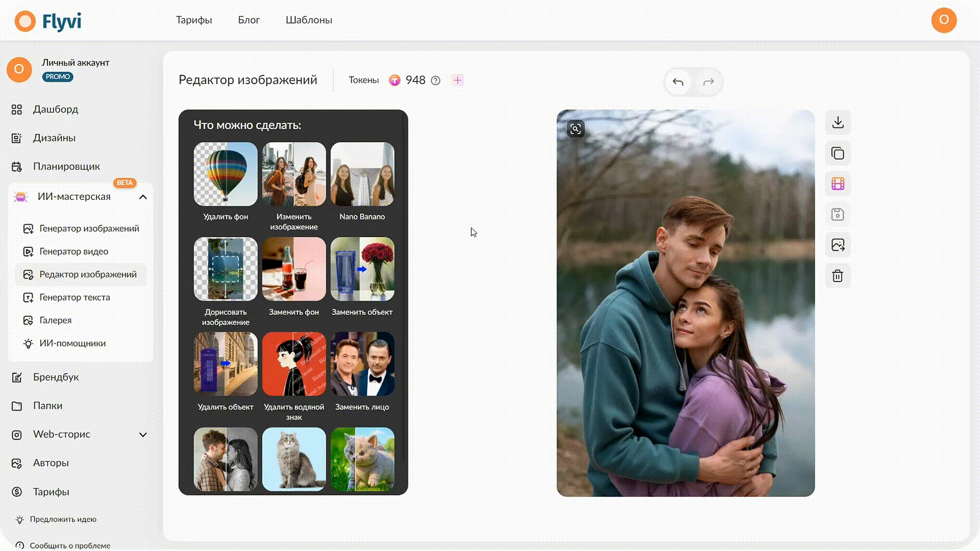Open Тарифы in the sidebar
This screenshot has height=551, width=980.
click(40, 492)
